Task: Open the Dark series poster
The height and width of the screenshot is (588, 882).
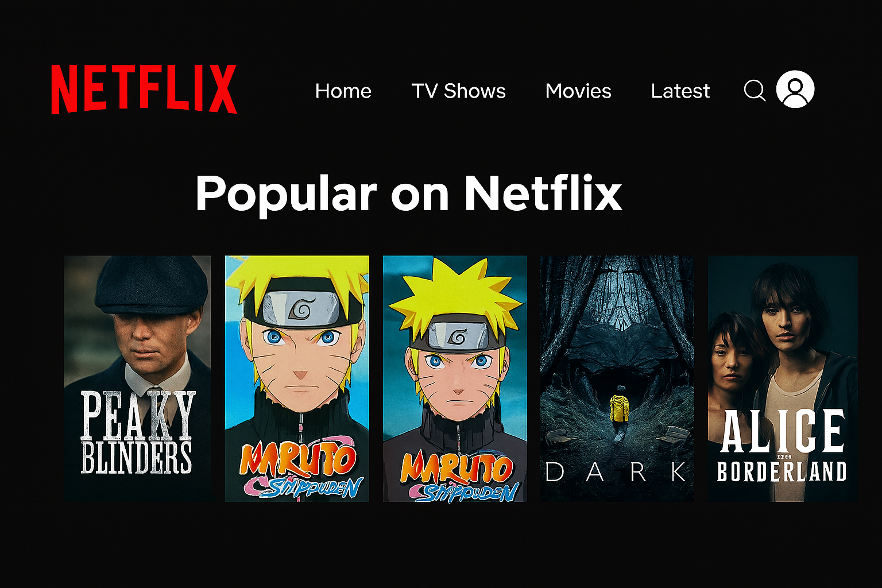Action: coord(617,378)
